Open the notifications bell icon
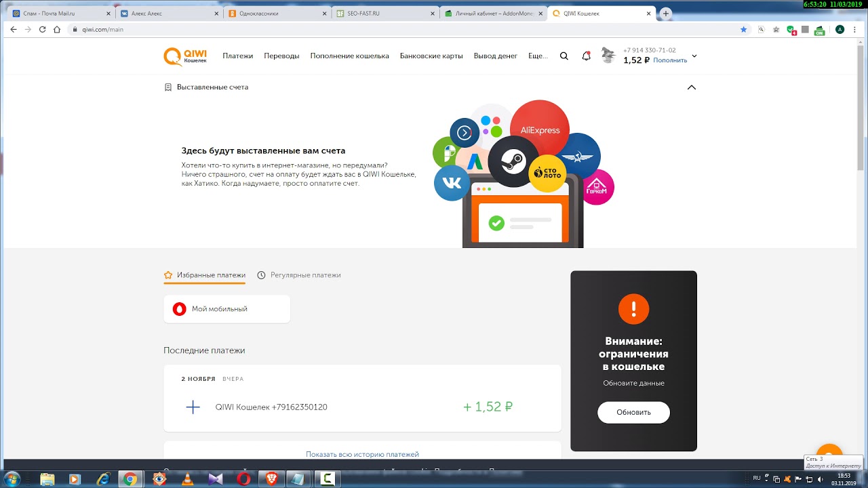The image size is (868, 488). pyautogui.click(x=586, y=56)
